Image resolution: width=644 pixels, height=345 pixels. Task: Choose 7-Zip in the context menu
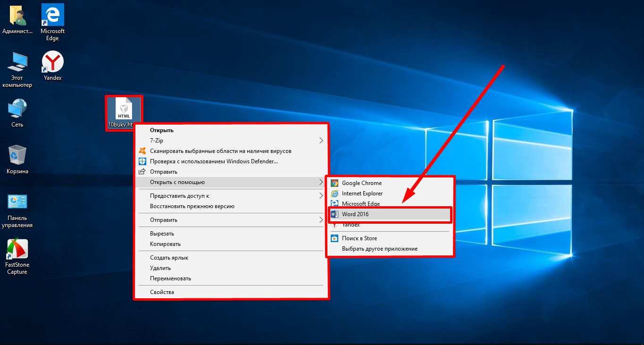pos(231,141)
